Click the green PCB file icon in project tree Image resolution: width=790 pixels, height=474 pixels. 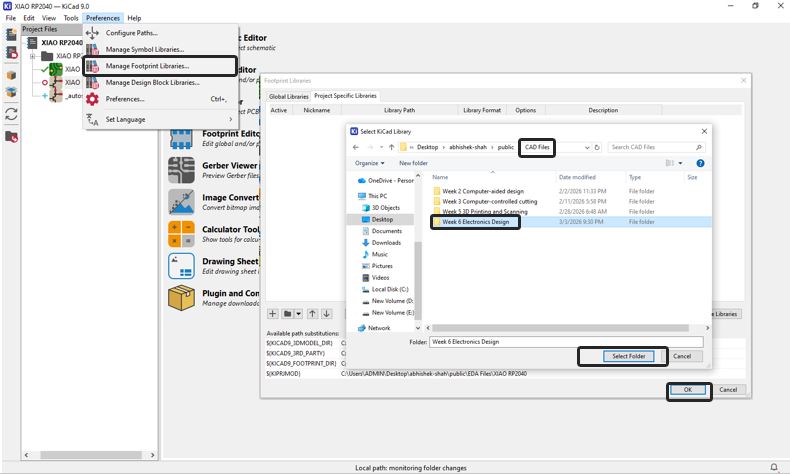(55, 69)
